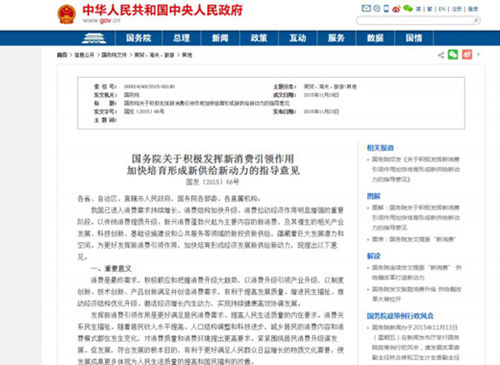Share article via green WeChat button
The height and width of the screenshot is (365, 500).
[453, 55]
